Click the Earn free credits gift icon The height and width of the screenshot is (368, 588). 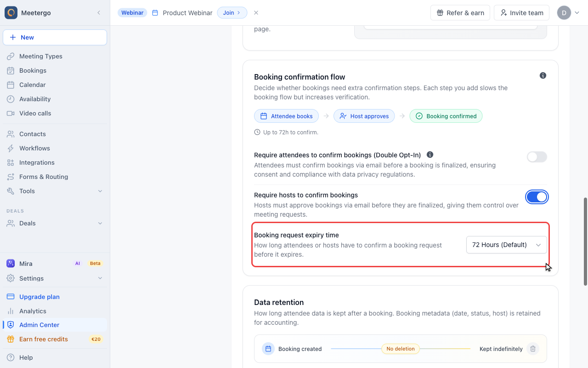[x=11, y=339]
